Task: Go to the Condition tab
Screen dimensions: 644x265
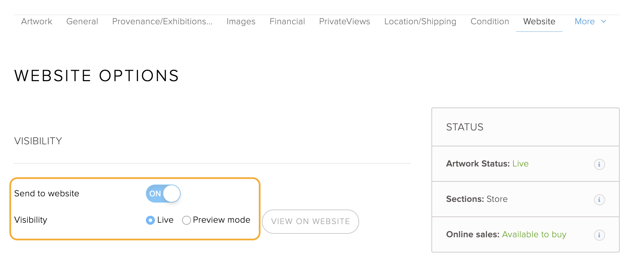Action: coord(490,22)
